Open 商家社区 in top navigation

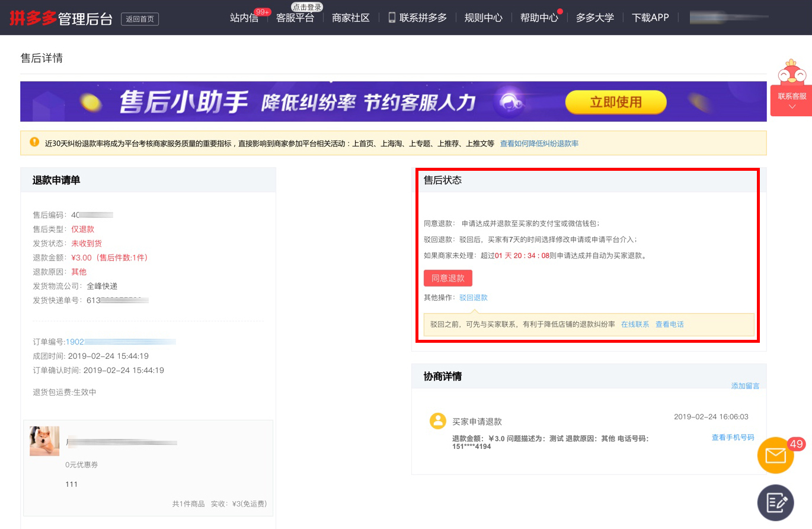(x=351, y=18)
